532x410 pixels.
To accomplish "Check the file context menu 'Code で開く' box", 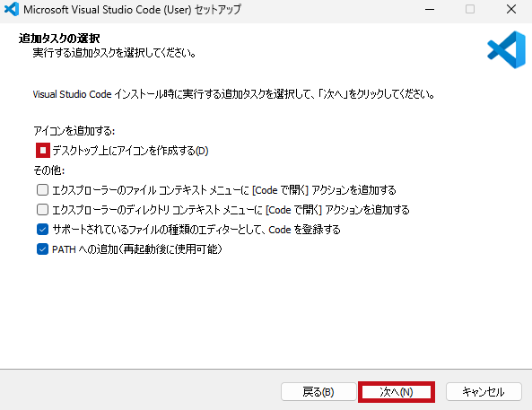I will pos(42,189).
